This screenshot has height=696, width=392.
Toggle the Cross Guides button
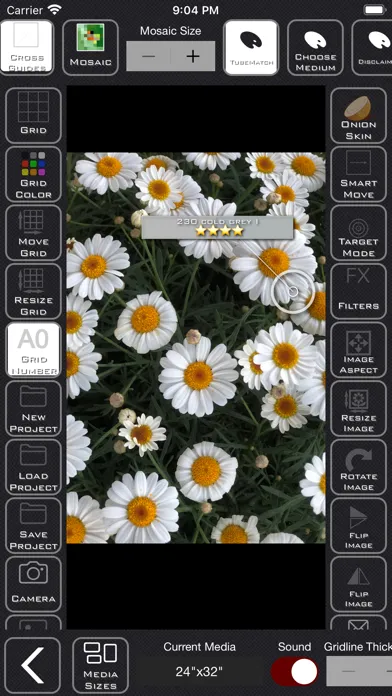tap(28, 47)
